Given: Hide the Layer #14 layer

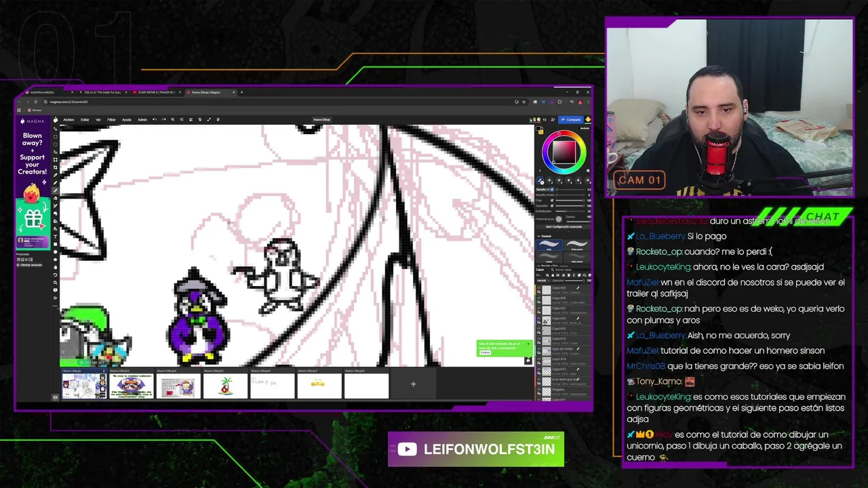Looking at the screenshot, I should pyautogui.click(x=538, y=359).
